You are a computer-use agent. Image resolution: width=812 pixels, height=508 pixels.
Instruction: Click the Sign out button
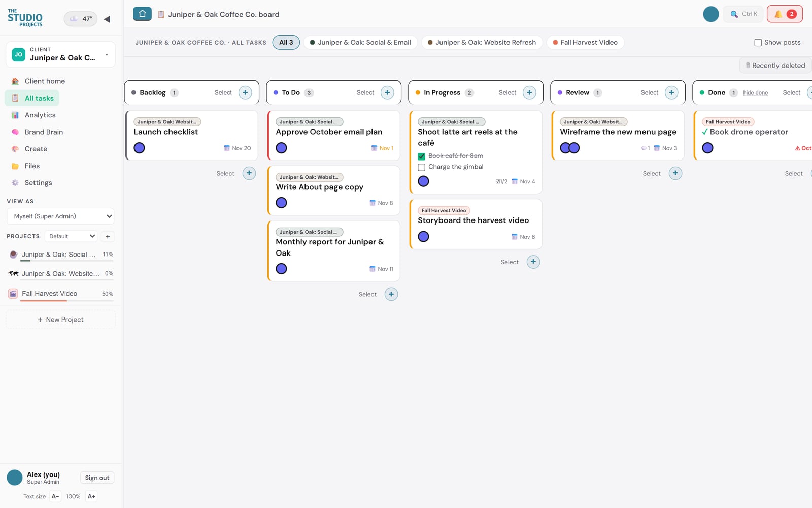pyautogui.click(x=97, y=478)
